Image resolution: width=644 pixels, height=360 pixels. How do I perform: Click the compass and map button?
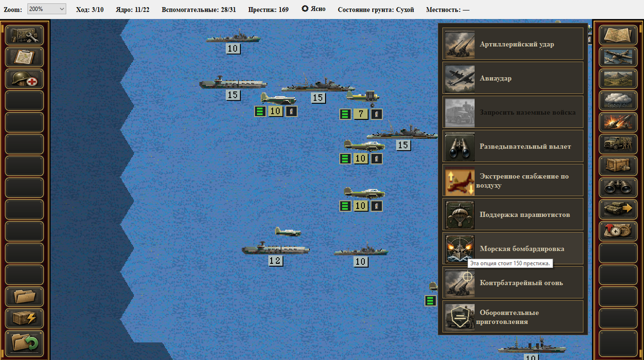click(618, 231)
